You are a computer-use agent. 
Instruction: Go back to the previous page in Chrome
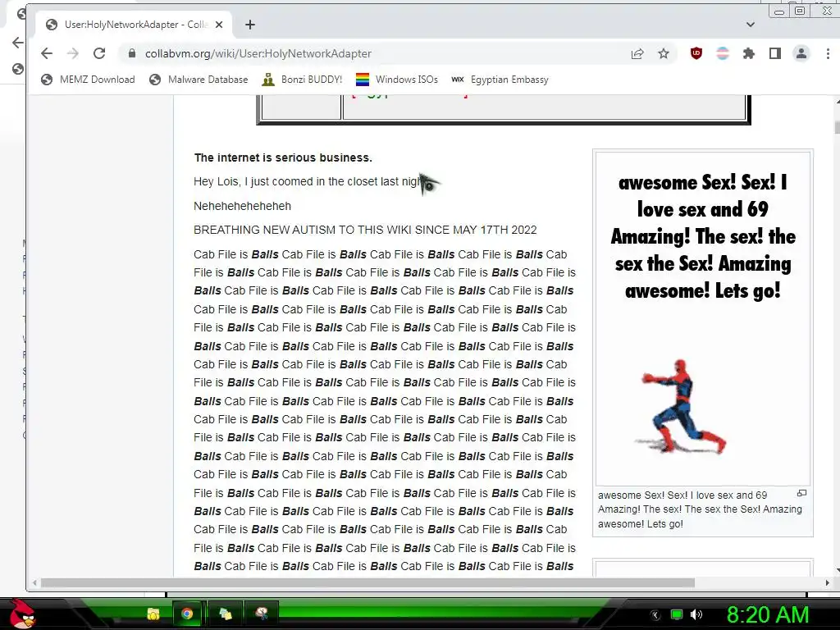[47, 53]
